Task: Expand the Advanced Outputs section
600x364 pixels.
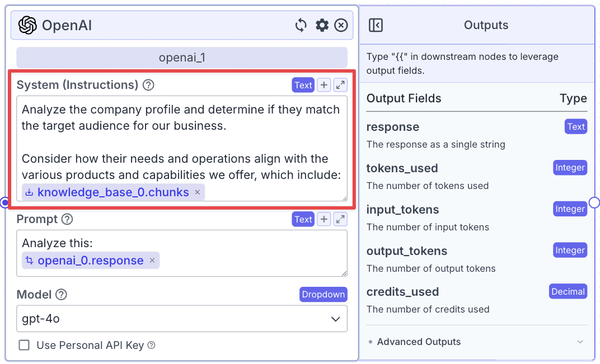Action: [x=476, y=342]
